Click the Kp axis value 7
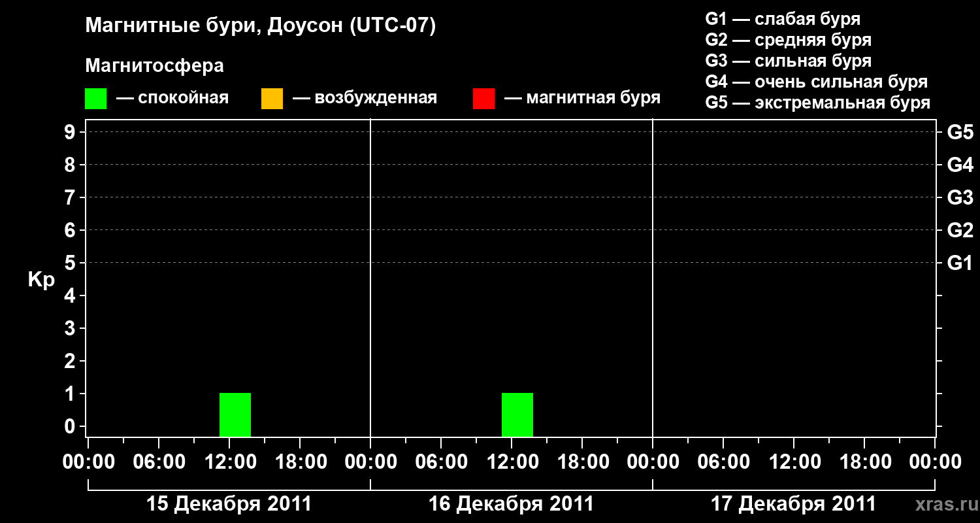The image size is (980, 523). (71, 197)
